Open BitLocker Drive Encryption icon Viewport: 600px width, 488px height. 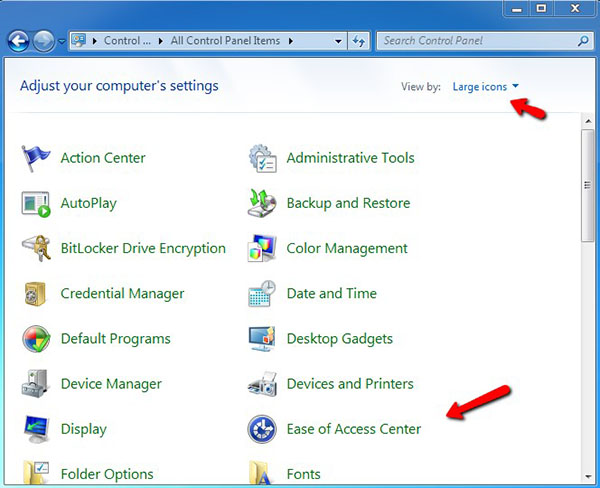36,248
